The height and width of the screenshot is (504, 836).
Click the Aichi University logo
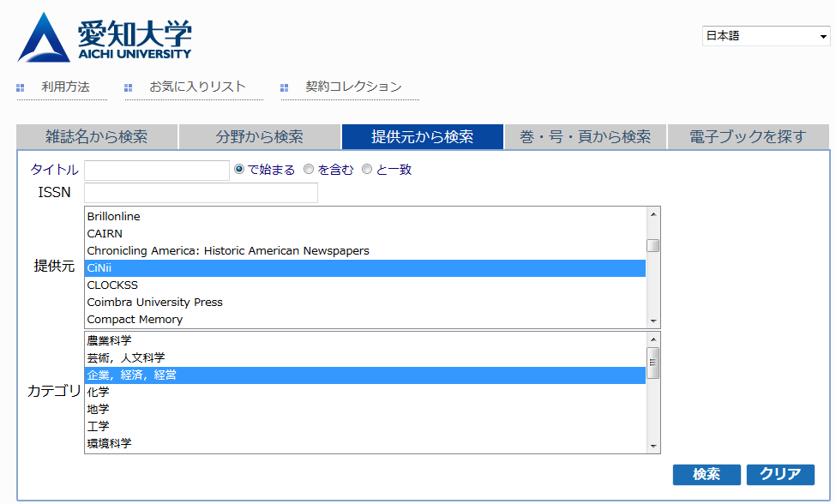(x=105, y=38)
